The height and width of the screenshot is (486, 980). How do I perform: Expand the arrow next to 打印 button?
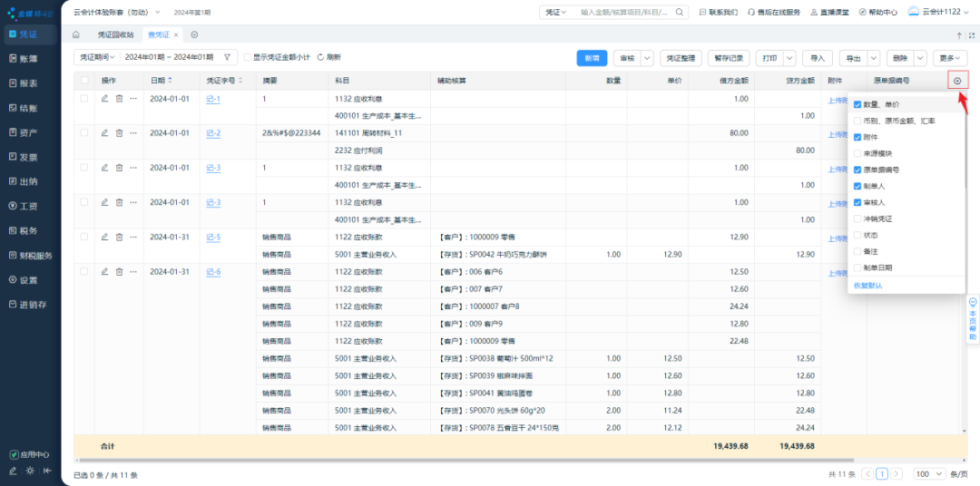pyautogui.click(x=790, y=57)
